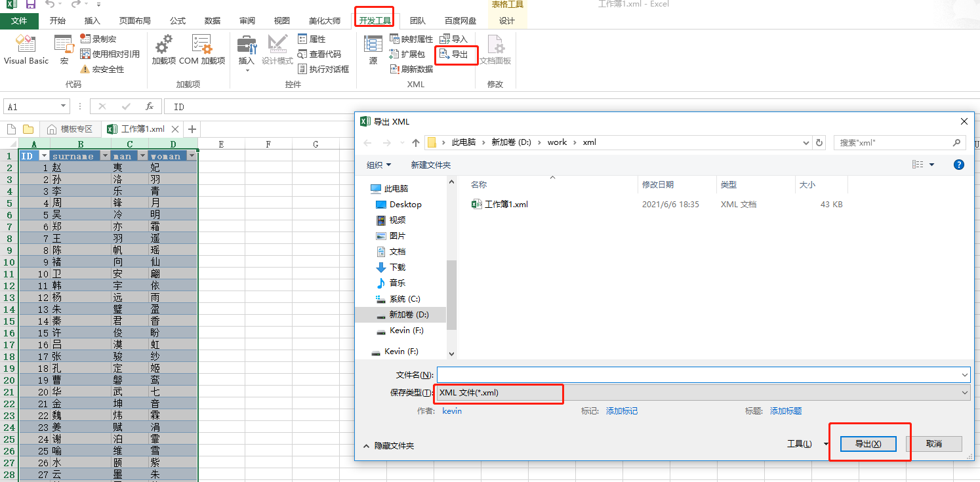This screenshot has width=980, height=482.
Task: Open the table Design (设计) tab
Action: (x=507, y=20)
